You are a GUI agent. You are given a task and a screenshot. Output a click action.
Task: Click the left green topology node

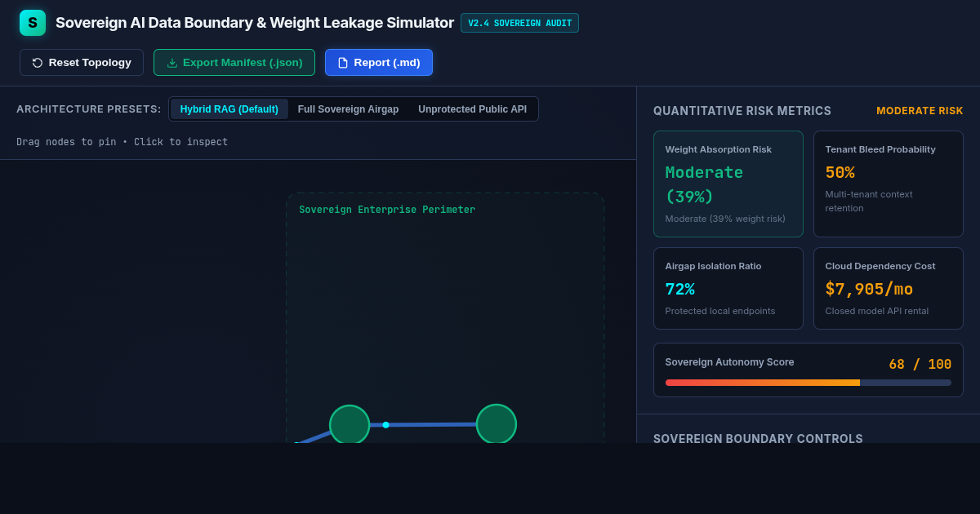[350, 424]
